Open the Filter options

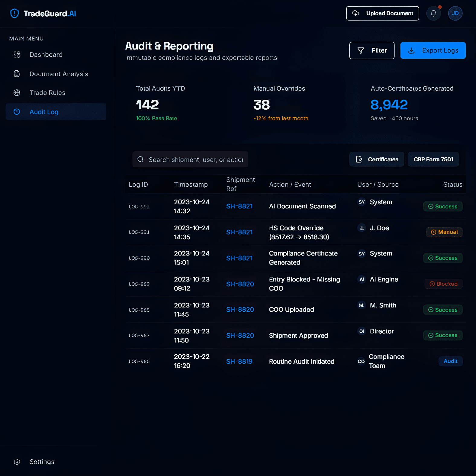point(371,50)
